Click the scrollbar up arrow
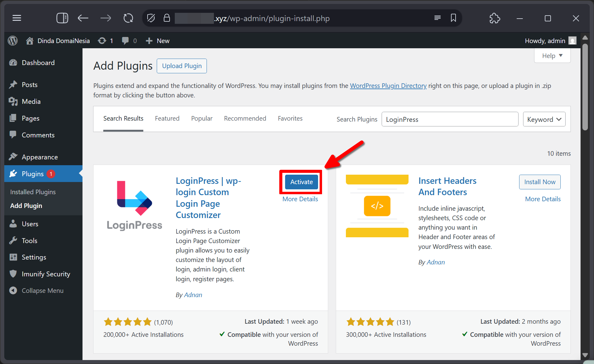 pos(585,38)
